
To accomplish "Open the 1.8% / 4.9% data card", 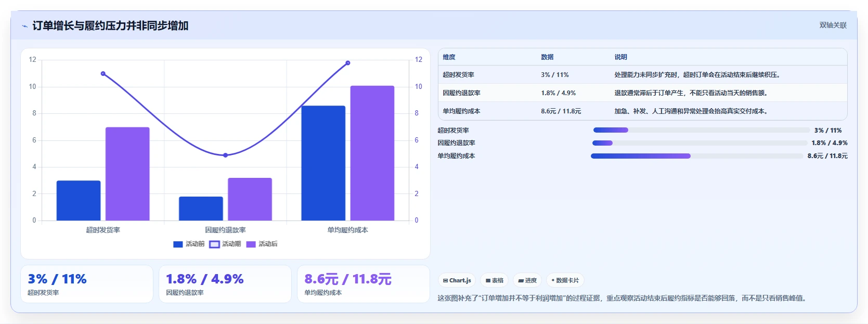I will (x=225, y=284).
